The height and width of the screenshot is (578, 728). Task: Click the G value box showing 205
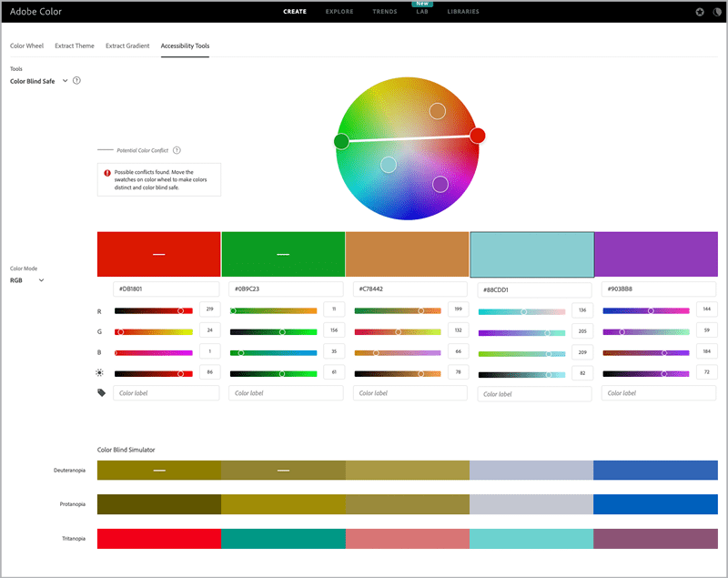[582, 331]
